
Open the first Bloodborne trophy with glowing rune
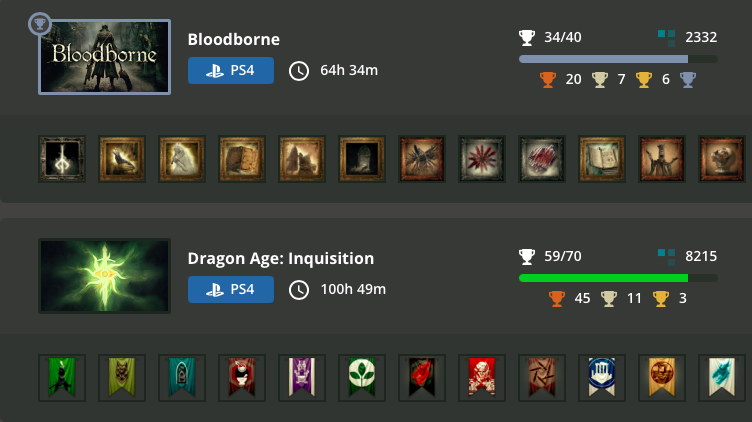tap(62, 159)
